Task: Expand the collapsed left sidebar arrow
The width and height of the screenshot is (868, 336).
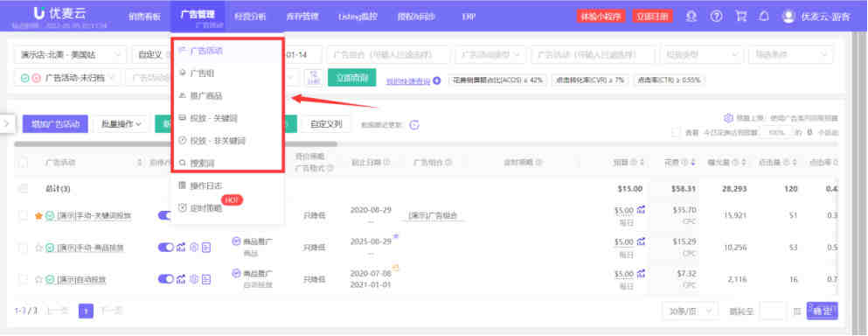Action: click(6, 123)
